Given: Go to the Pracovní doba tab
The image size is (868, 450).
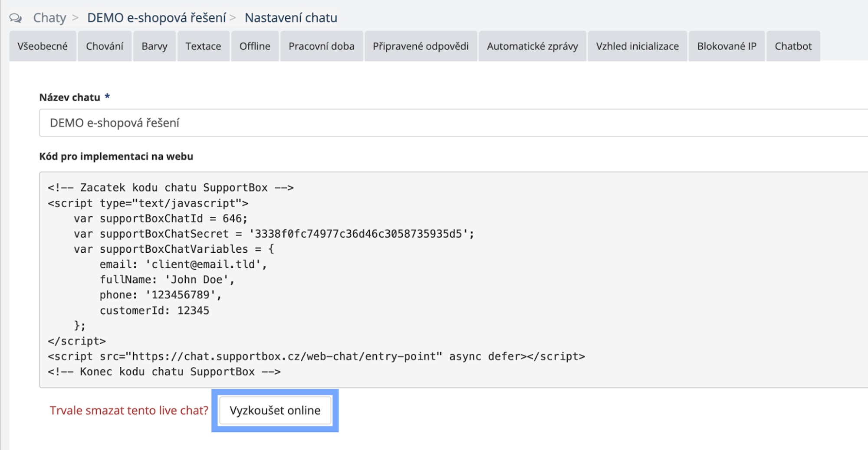Looking at the screenshot, I should (322, 46).
